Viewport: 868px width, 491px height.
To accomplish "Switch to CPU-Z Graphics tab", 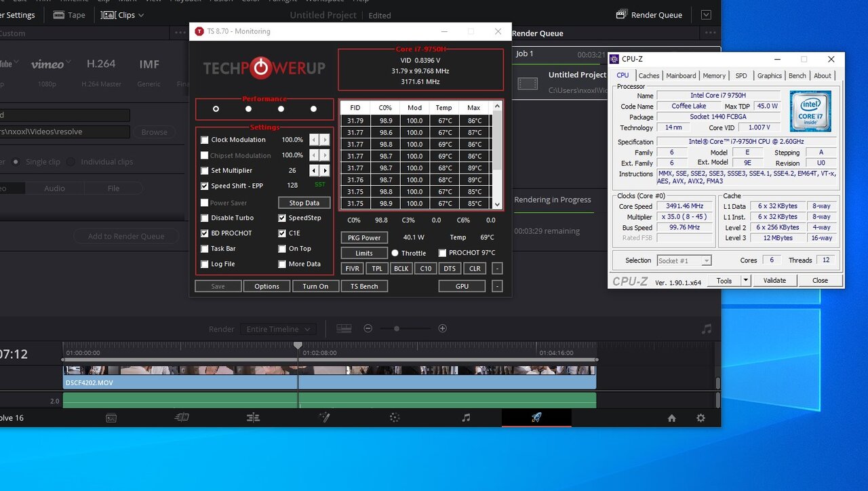I will pyautogui.click(x=770, y=76).
